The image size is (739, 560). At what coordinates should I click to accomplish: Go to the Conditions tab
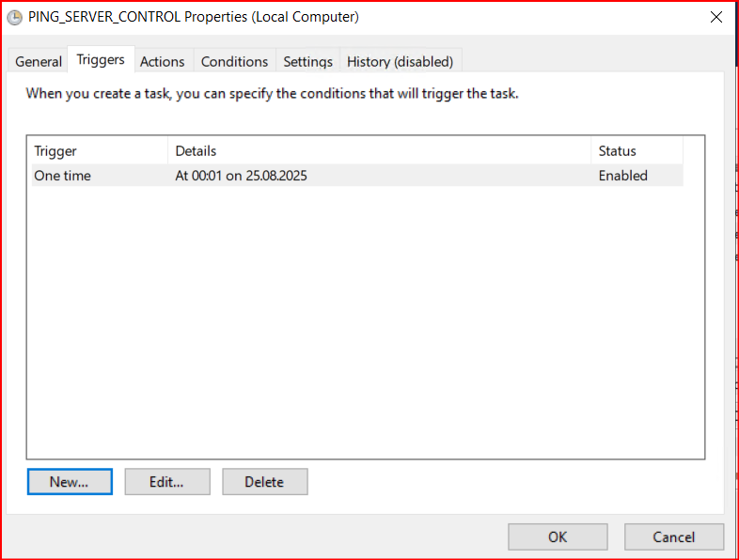pyautogui.click(x=234, y=62)
